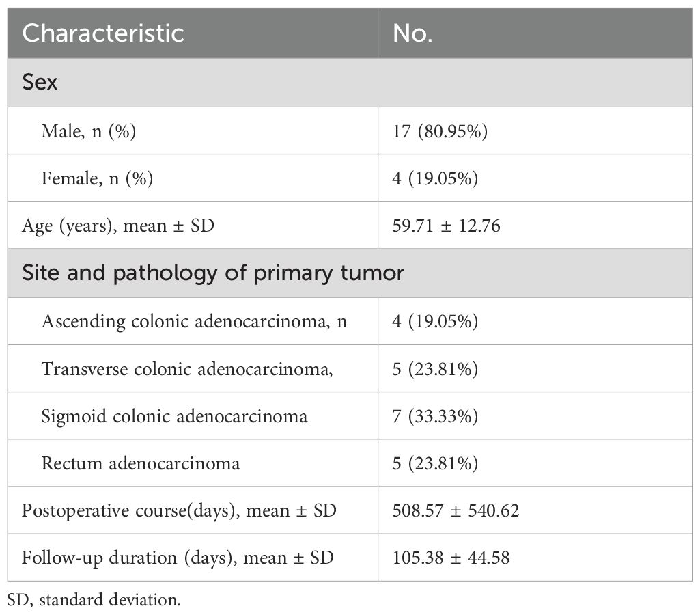Screen dimensions: 700x615
Task: Select the 17 (80.95%) value cell
Action: [x=440, y=131]
